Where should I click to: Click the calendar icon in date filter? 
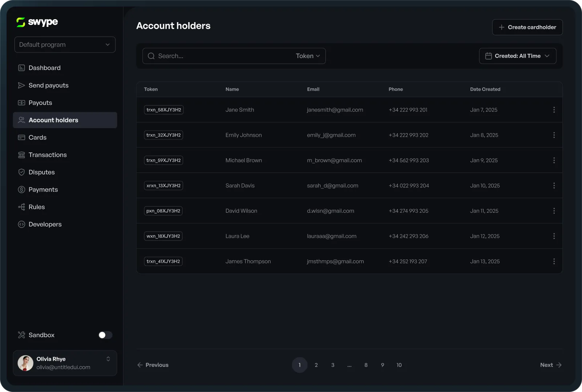(489, 56)
